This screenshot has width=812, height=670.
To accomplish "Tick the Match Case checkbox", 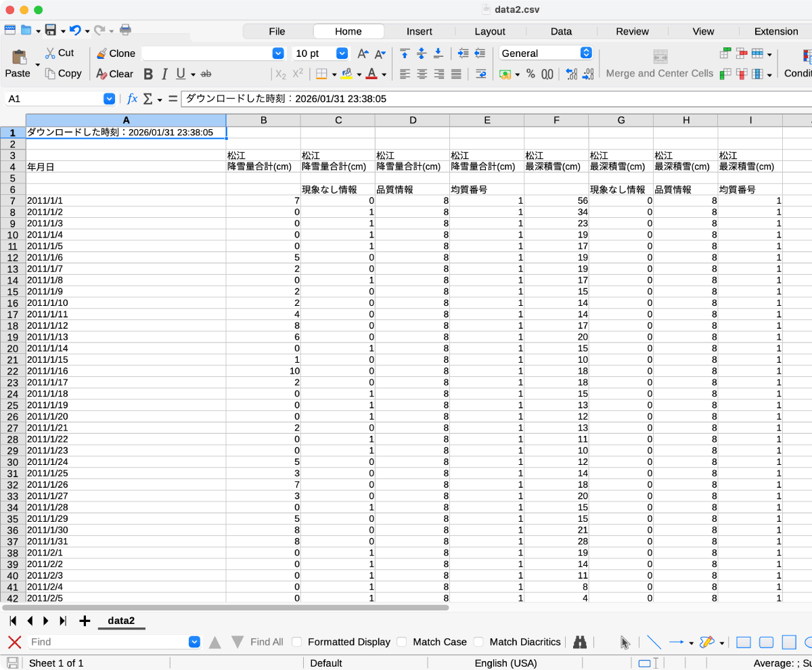I will 402,642.
